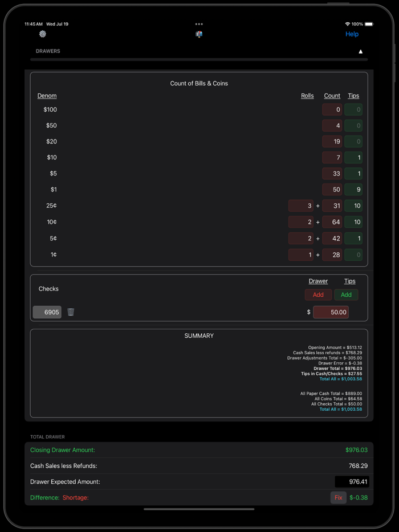
Task: Tap the three-dot multitasking indicator
Action: tap(199, 24)
